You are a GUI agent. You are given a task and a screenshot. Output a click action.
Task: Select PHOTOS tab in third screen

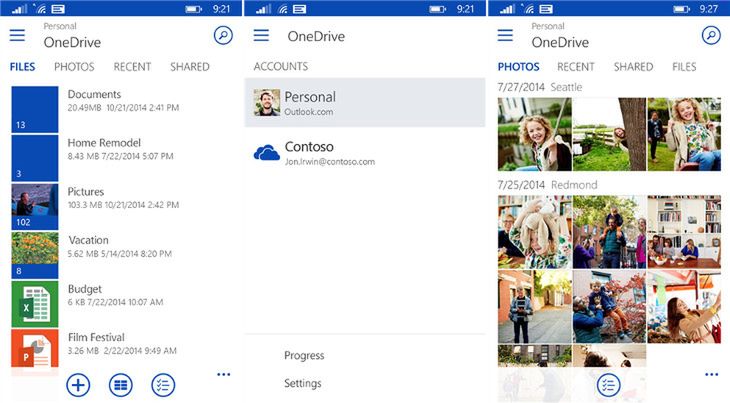pyautogui.click(x=518, y=67)
